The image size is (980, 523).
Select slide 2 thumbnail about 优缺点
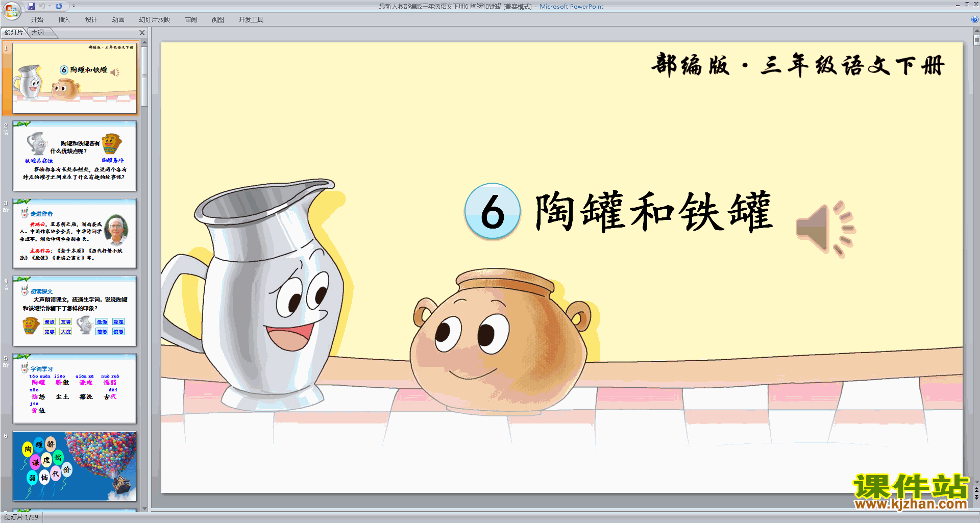(x=75, y=156)
